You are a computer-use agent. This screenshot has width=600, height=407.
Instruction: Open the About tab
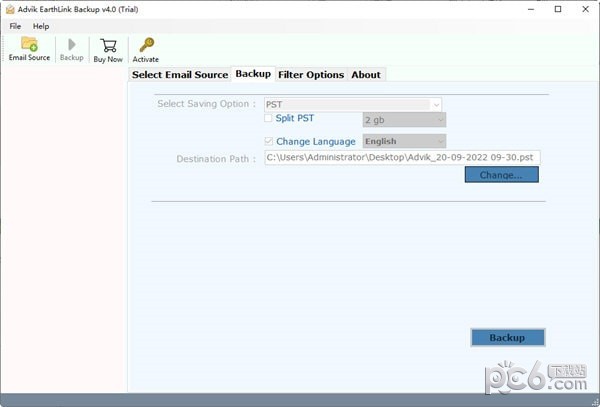366,75
